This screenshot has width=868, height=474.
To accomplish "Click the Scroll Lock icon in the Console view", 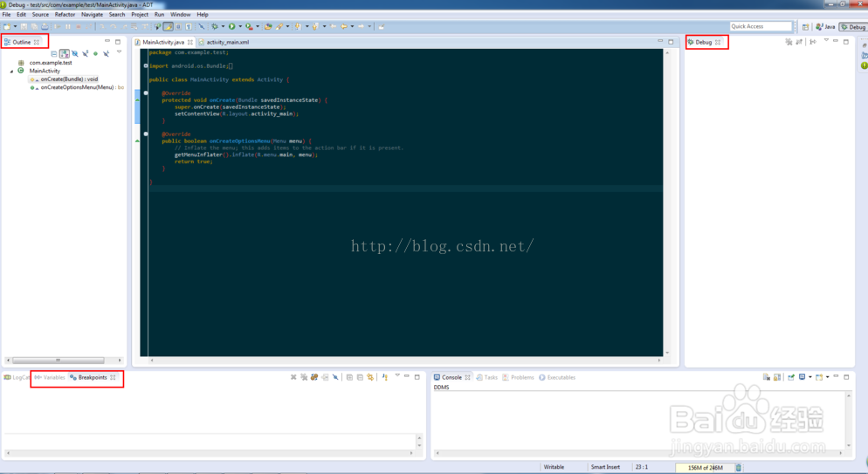I will pos(777,377).
